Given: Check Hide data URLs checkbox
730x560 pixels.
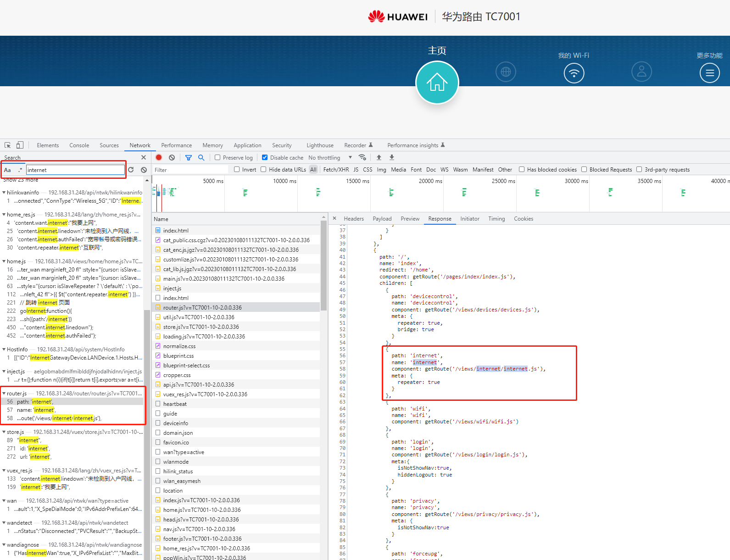Looking at the screenshot, I should pos(263,169).
